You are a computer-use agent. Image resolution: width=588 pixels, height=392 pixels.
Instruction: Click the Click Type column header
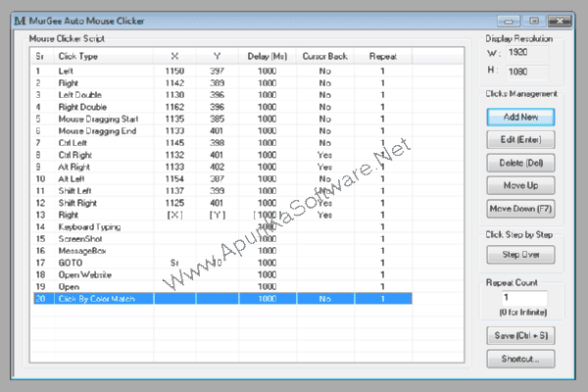coord(104,56)
